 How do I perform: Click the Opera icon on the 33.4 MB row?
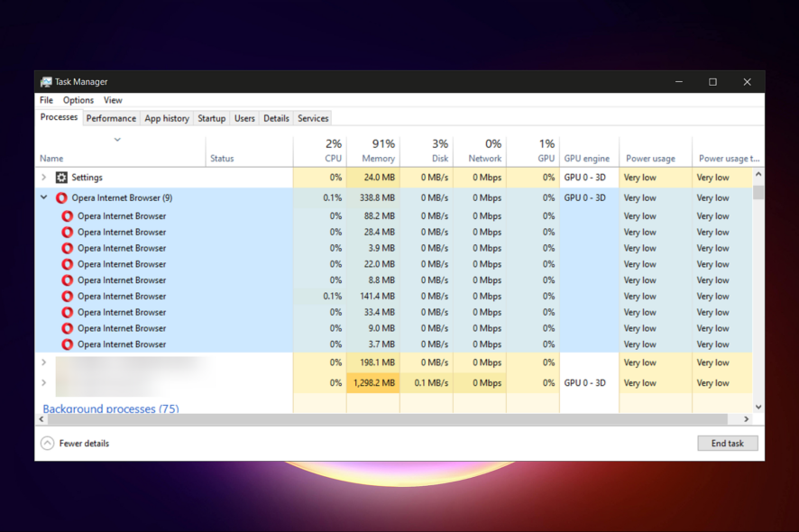pos(68,312)
